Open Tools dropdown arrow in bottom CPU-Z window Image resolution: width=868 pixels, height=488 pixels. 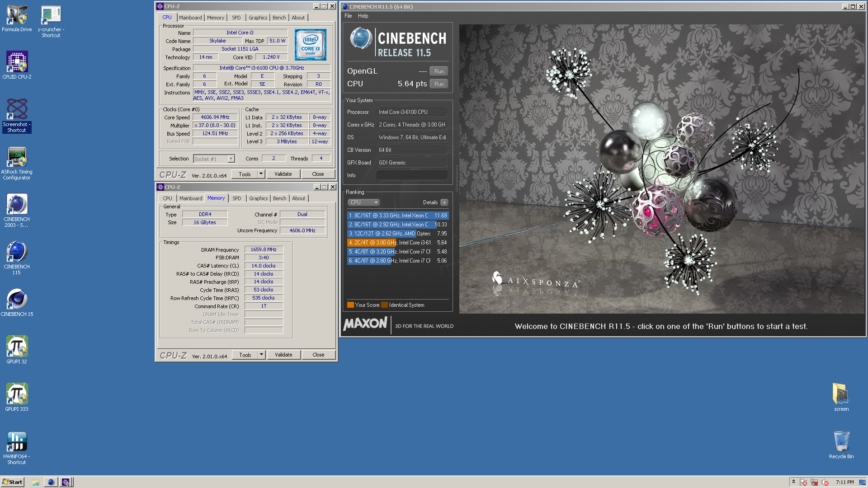261,355
